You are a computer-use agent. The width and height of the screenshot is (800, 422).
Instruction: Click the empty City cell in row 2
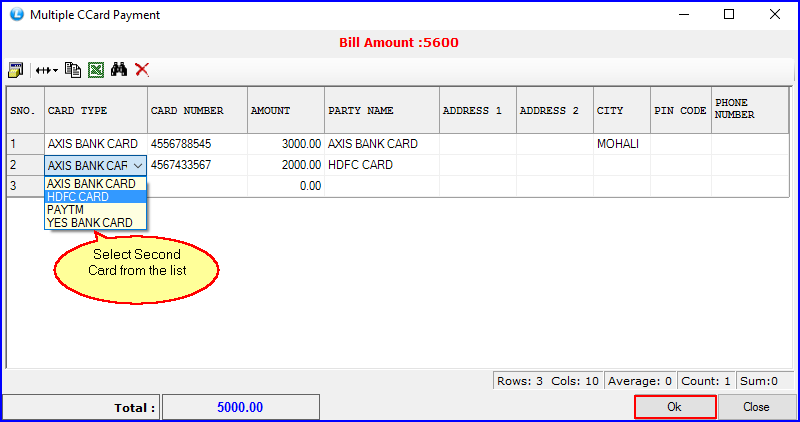622,165
